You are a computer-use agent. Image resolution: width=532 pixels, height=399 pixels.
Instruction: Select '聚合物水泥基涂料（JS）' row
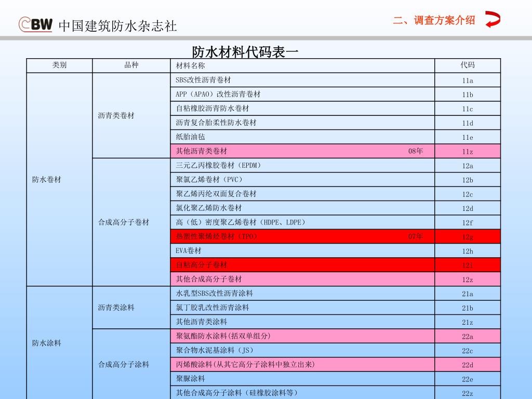[x=302, y=350]
